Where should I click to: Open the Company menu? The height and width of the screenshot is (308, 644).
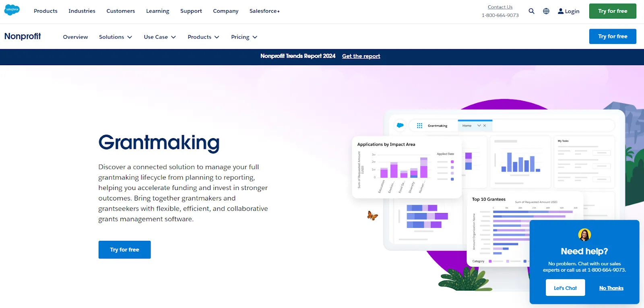(x=226, y=11)
